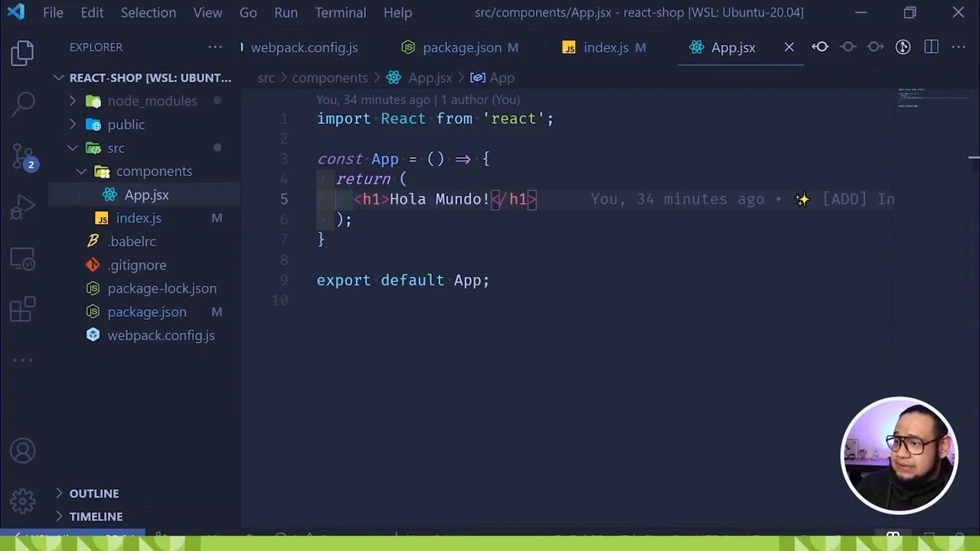The width and height of the screenshot is (980, 551).
Task: Open the Manage gear settings icon
Action: pos(22,501)
